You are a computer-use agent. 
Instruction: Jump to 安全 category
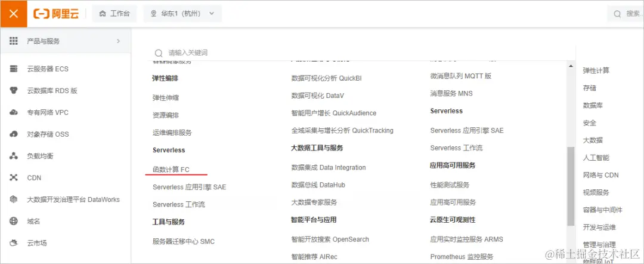click(589, 122)
